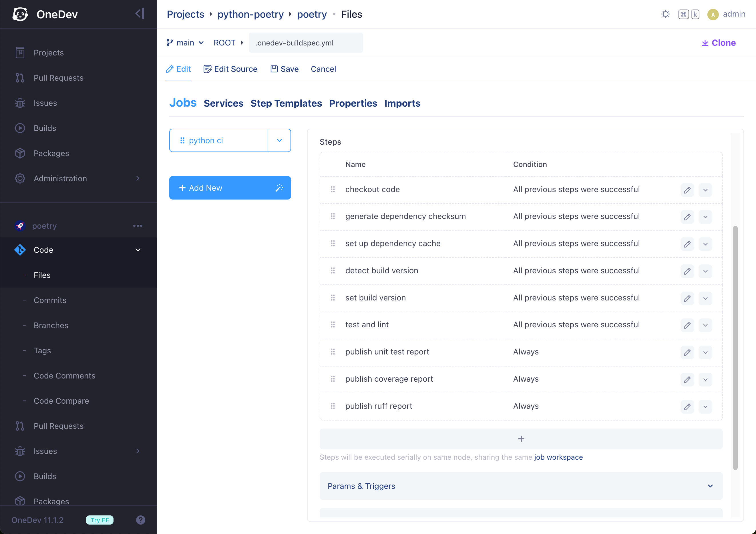Toggle the light/dark theme sun icon

click(x=665, y=14)
